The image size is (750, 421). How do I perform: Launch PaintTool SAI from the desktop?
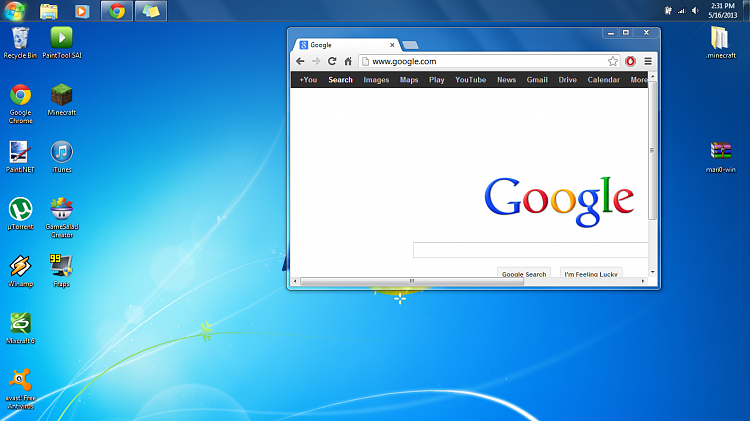click(62, 43)
